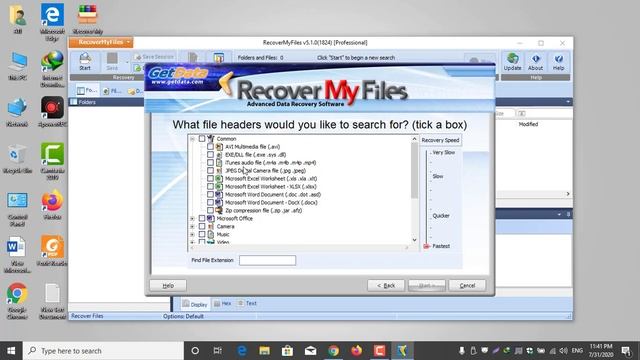The height and width of the screenshot is (360, 640).
Task: Tick the Microsoft Word Document DocX checkbox
Action: pos(210,202)
